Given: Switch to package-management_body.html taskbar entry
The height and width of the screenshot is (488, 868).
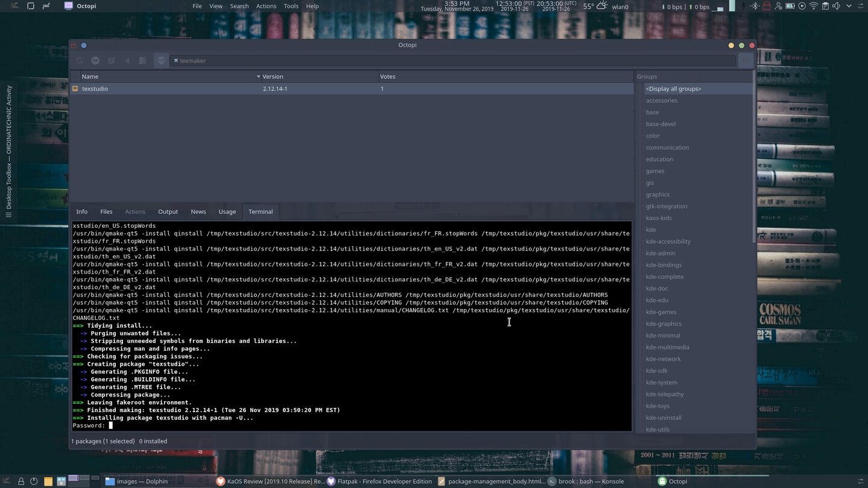Looking at the screenshot, I should pyautogui.click(x=491, y=481).
